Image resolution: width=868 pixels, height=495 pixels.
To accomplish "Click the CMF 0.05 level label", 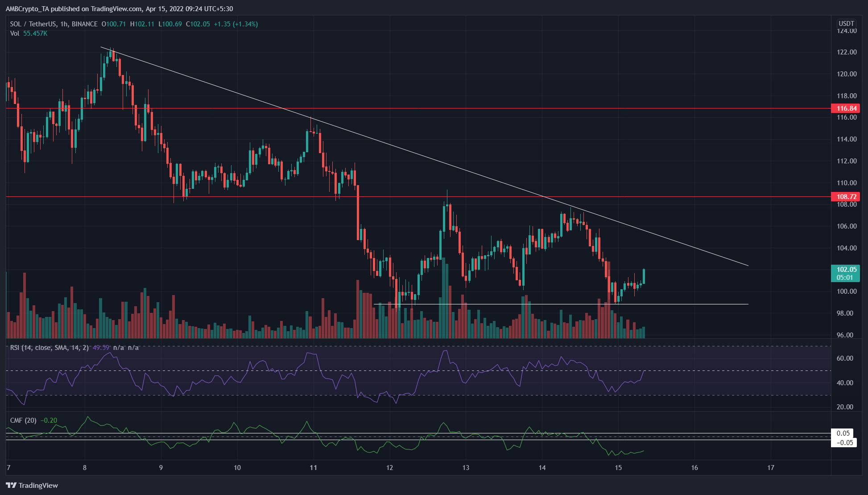I will coord(843,433).
